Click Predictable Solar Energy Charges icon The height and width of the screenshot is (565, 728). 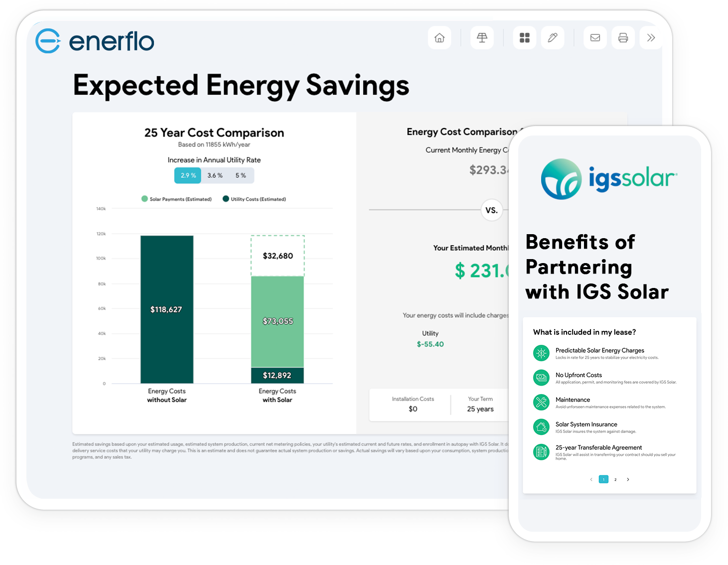pos(541,353)
